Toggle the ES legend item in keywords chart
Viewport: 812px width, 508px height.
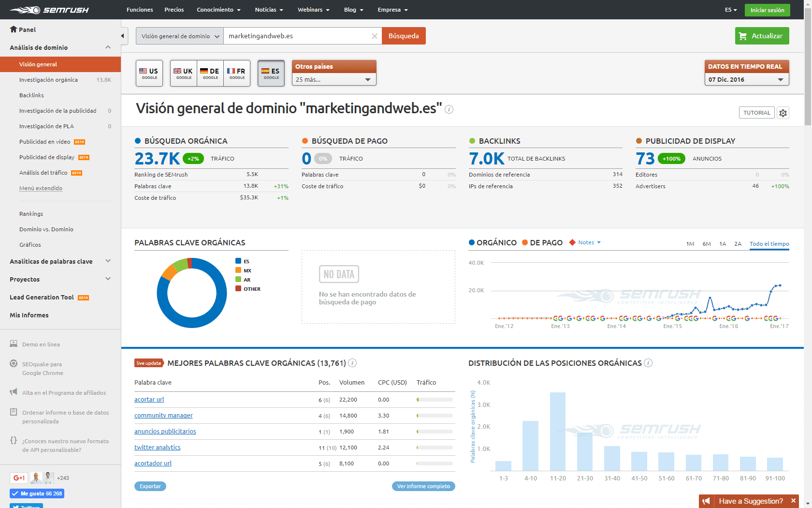click(242, 261)
